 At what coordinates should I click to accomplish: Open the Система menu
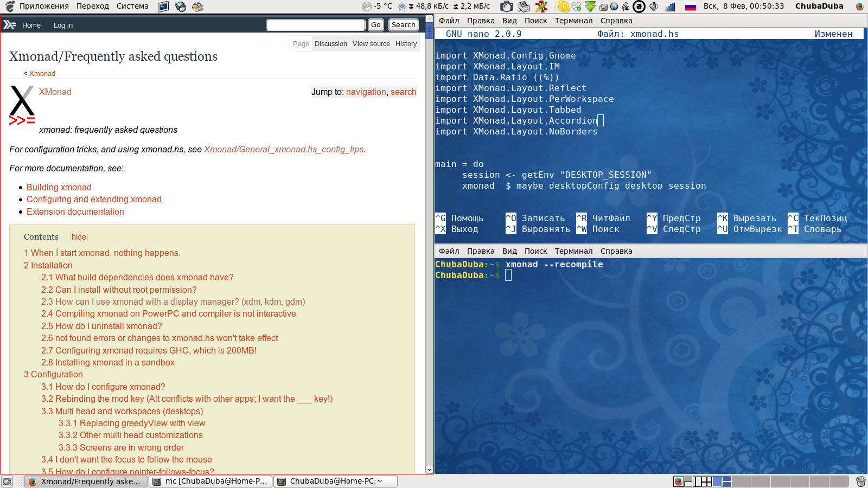[132, 6]
